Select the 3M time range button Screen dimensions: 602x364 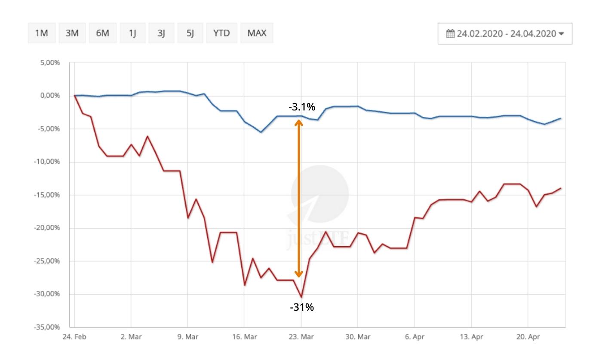(x=72, y=33)
